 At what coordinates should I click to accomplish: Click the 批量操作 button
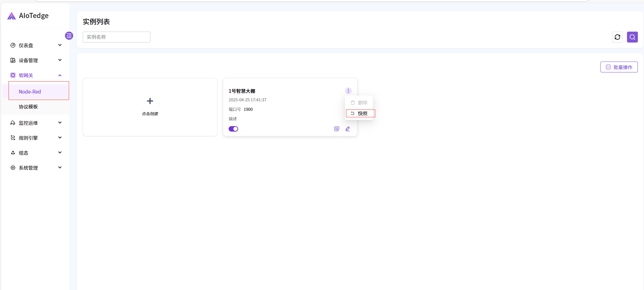coord(619,67)
